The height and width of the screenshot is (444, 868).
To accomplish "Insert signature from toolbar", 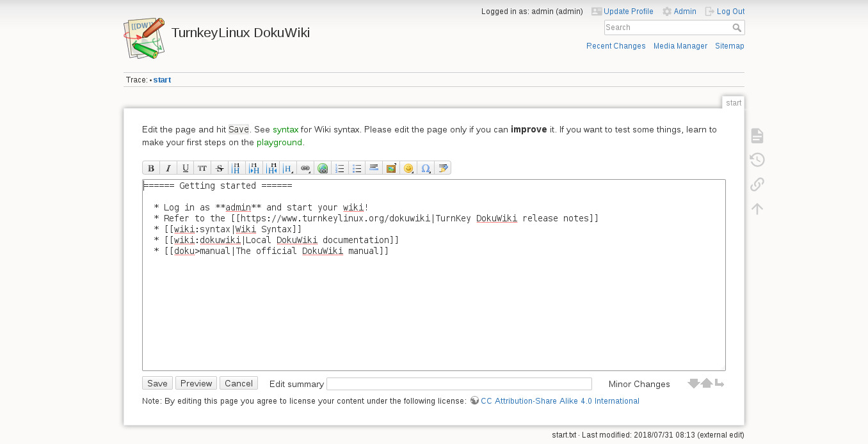I will point(443,168).
